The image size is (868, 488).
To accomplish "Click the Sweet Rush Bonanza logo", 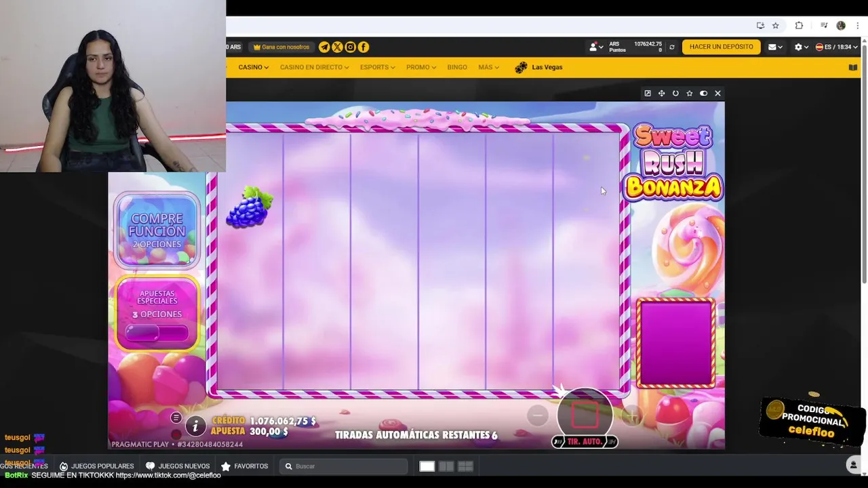I will pyautogui.click(x=673, y=163).
